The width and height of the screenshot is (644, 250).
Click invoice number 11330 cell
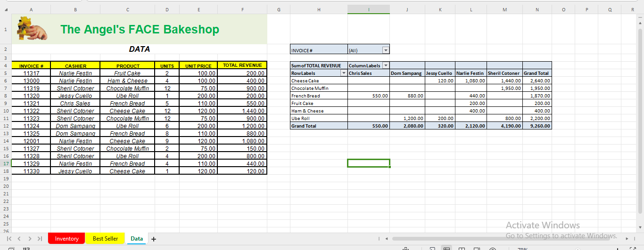pyautogui.click(x=31, y=171)
